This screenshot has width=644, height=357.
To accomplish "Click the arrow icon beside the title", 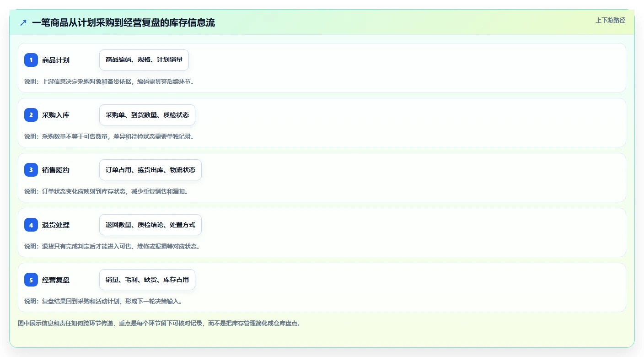I will [23, 22].
